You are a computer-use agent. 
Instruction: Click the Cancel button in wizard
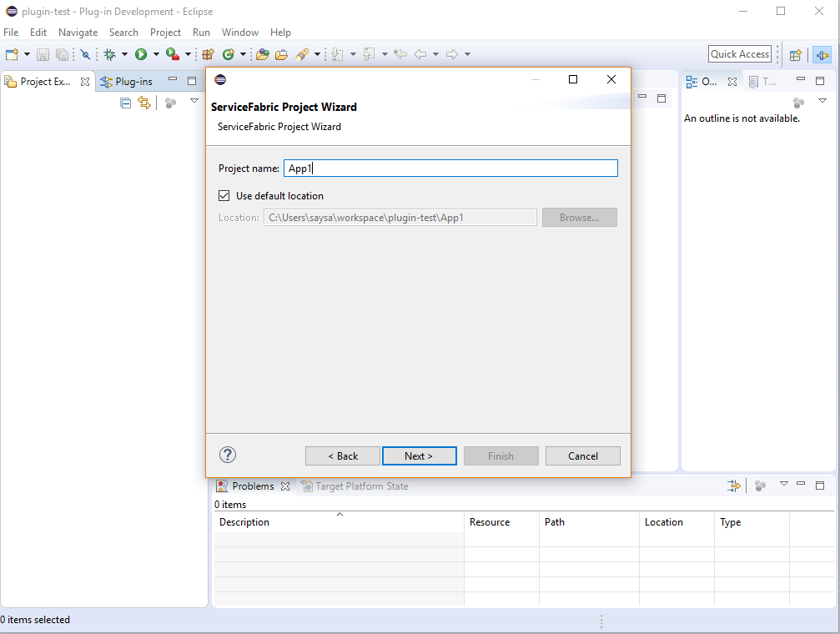coord(582,456)
